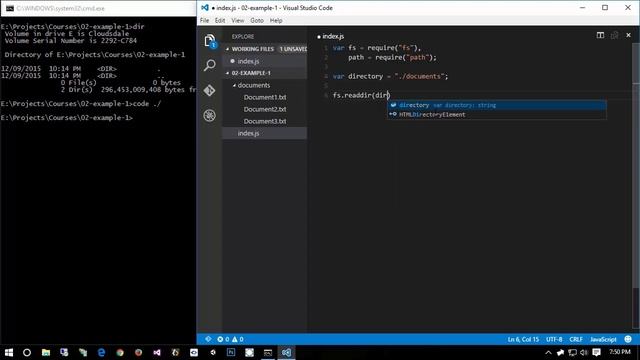Screen dimensions: 640x360
Task: Collapse the Working Files section
Action: tap(228, 49)
